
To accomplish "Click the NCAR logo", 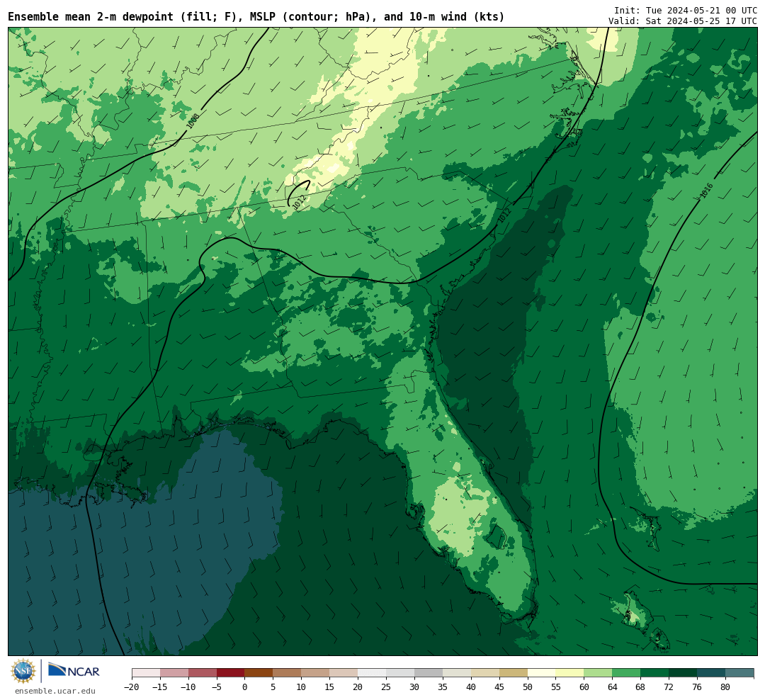I will point(74,671).
